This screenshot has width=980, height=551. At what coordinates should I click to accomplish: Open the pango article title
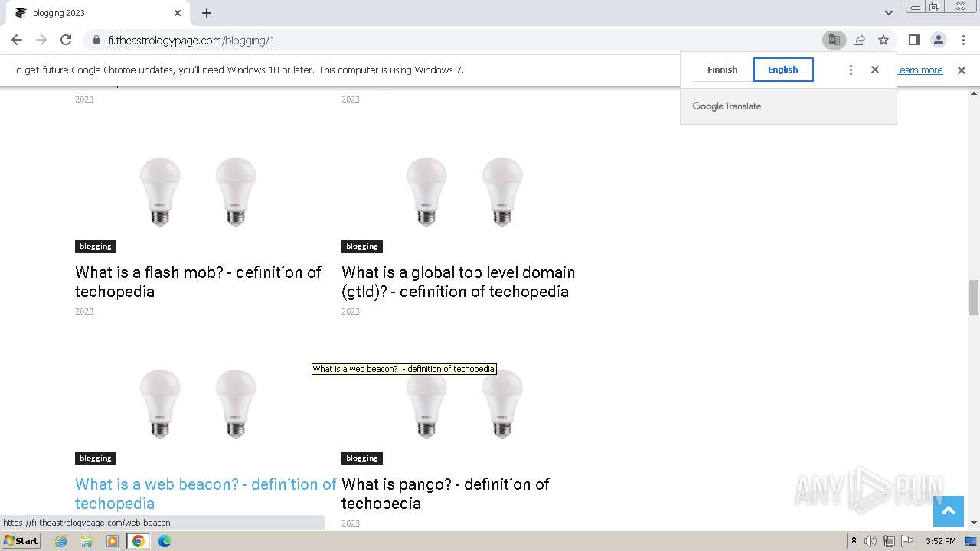point(446,494)
